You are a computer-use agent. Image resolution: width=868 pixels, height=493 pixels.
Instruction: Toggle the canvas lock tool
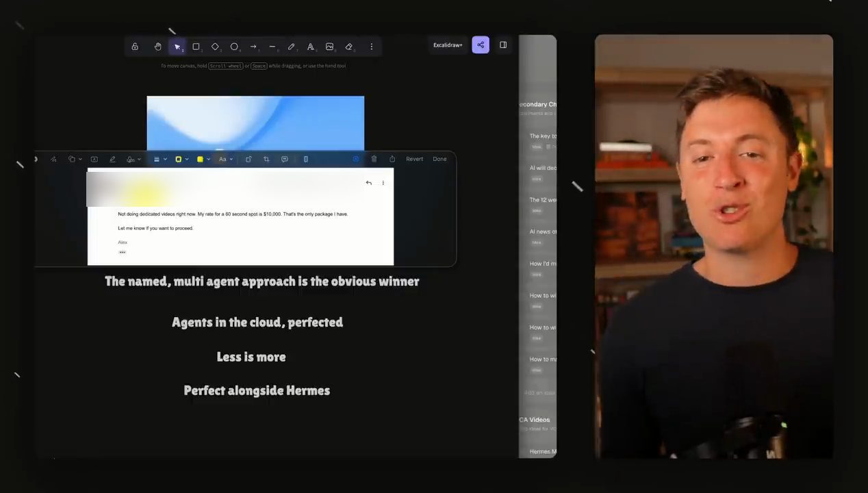(x=135, y=47)
